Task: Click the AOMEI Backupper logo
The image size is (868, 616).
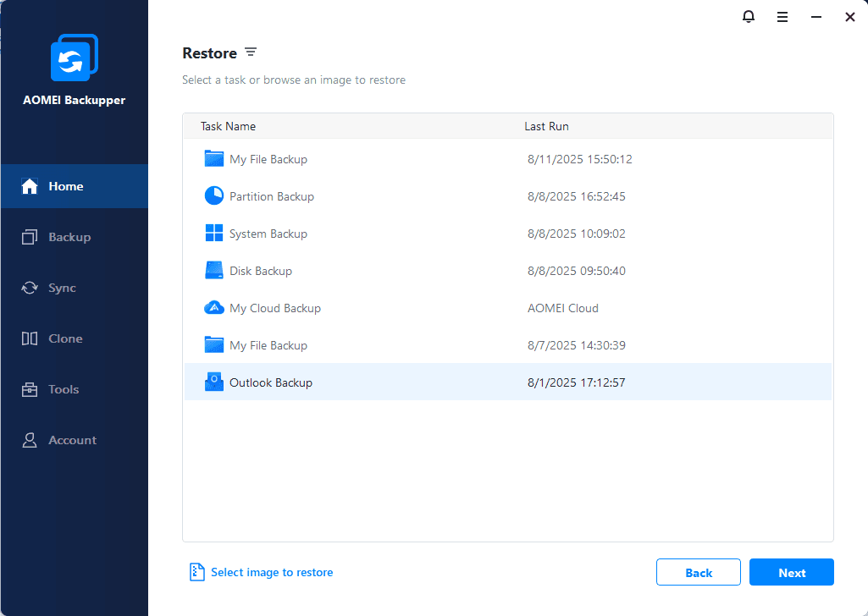Action: (75, 58)
